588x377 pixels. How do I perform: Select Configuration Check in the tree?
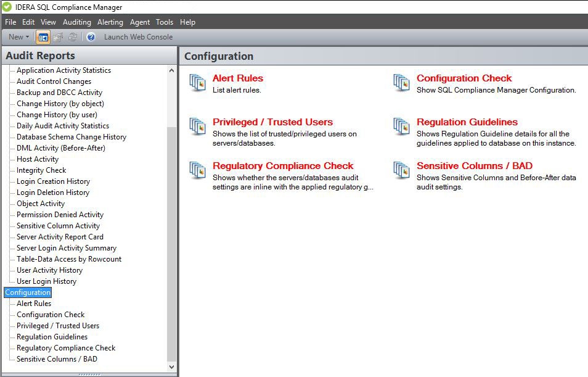[51, 315]
